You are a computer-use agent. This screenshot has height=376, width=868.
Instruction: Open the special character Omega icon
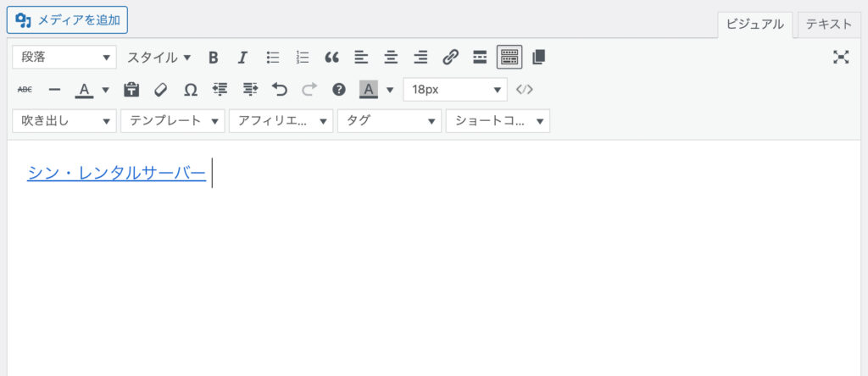pos(191,89)
